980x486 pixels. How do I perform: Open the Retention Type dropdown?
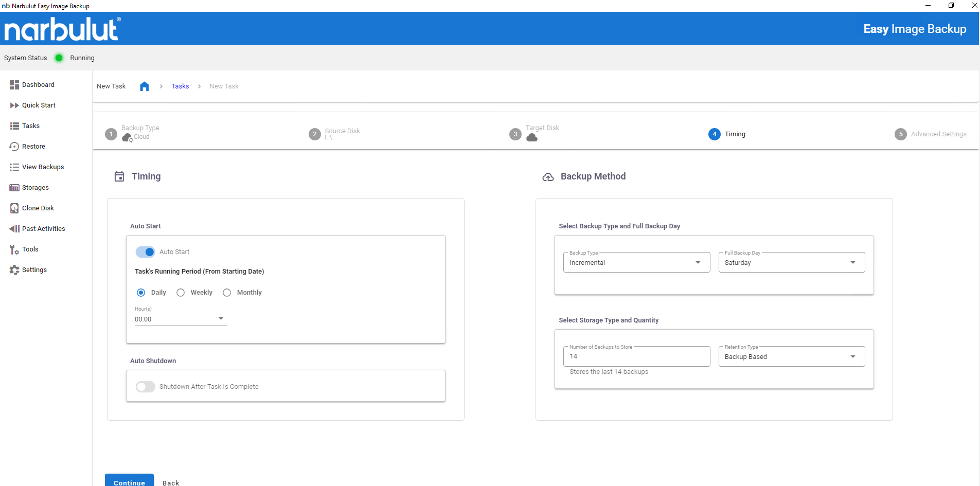pyautogui.click(x=791, y=357)
